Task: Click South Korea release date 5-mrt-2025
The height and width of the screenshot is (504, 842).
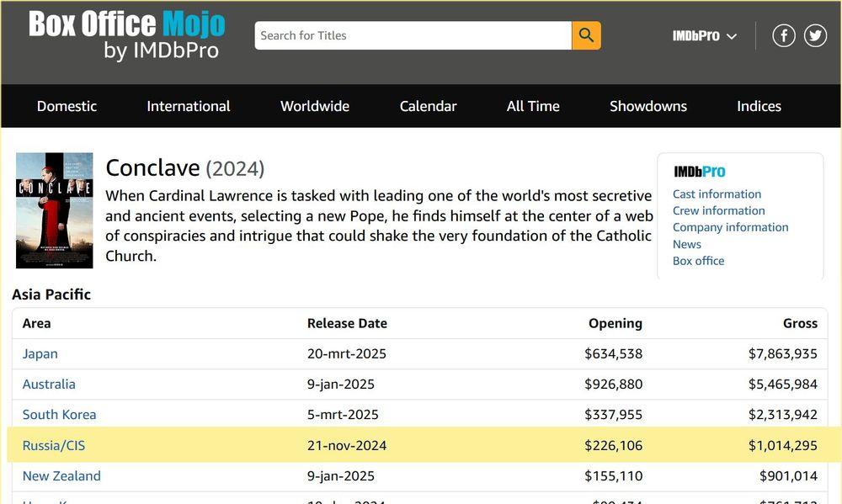Action: coord(343,415)
